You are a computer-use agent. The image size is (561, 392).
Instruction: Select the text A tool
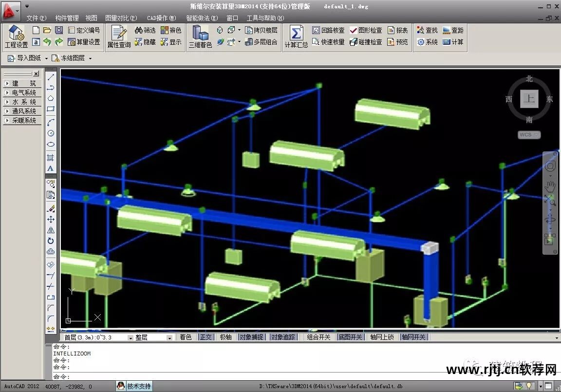click(51, 168)
